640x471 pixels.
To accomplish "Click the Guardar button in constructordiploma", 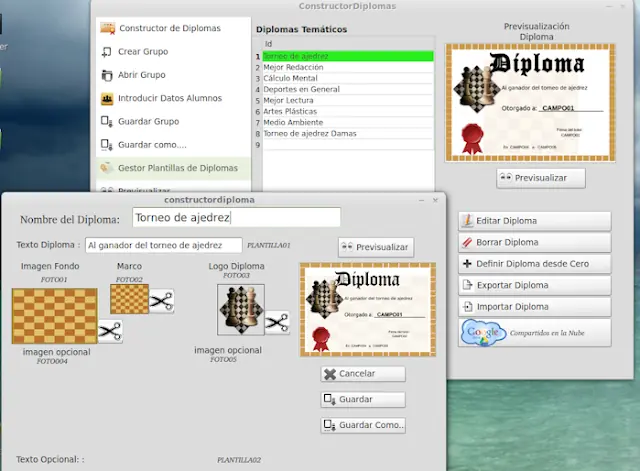I will pos(363,400).
